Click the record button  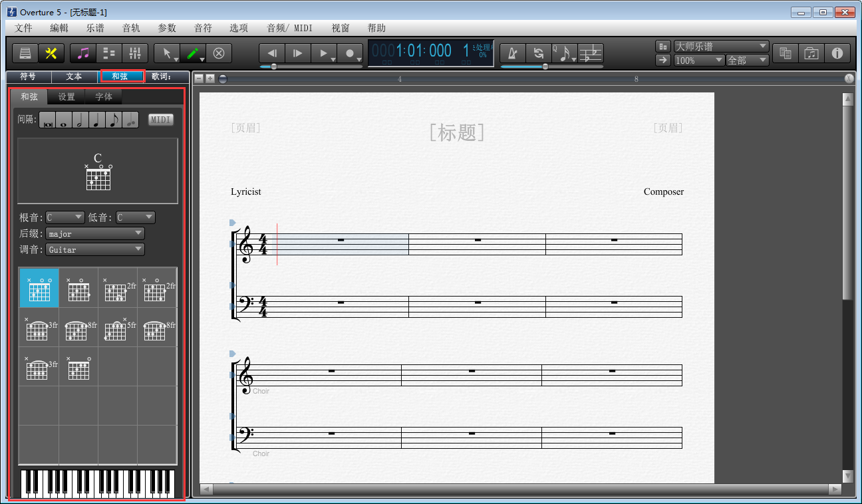(x=350, y=53)
